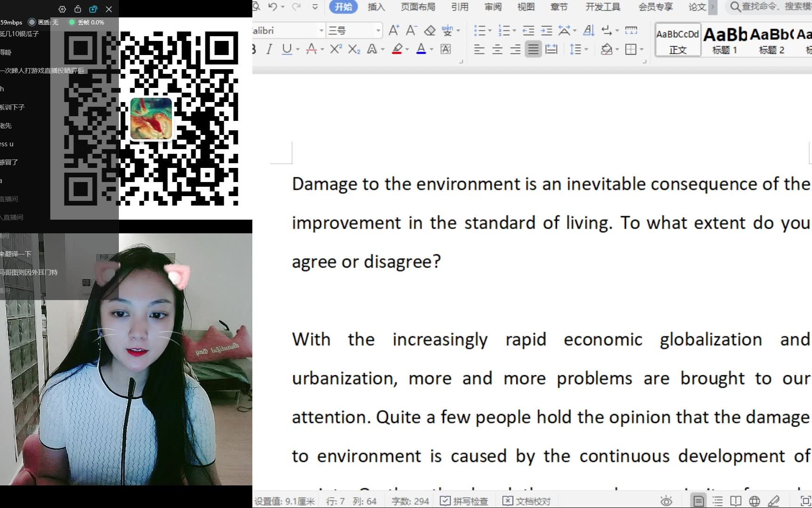
Task: Expand borders dropdown arrow
Action: tap(641, 49)
